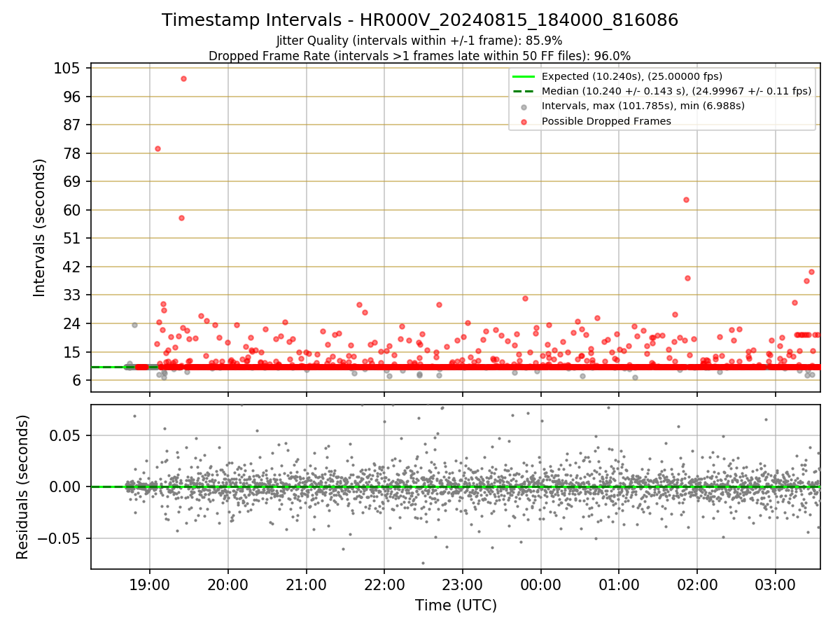Screen dimensions: 840x630
Task: Click the red outlier point near 63 seconds
Action: (x=686, y=199)
